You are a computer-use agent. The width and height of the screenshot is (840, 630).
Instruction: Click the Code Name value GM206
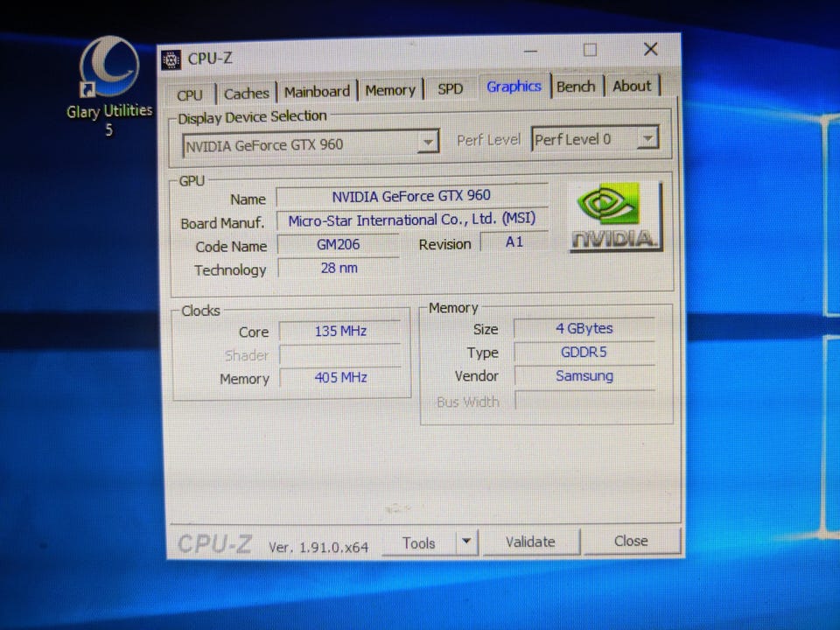coord(338,244)
